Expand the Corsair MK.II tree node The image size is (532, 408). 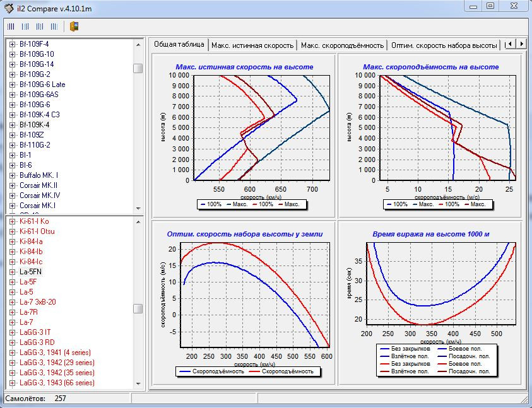pyautogui.click(x=12, y=185)
